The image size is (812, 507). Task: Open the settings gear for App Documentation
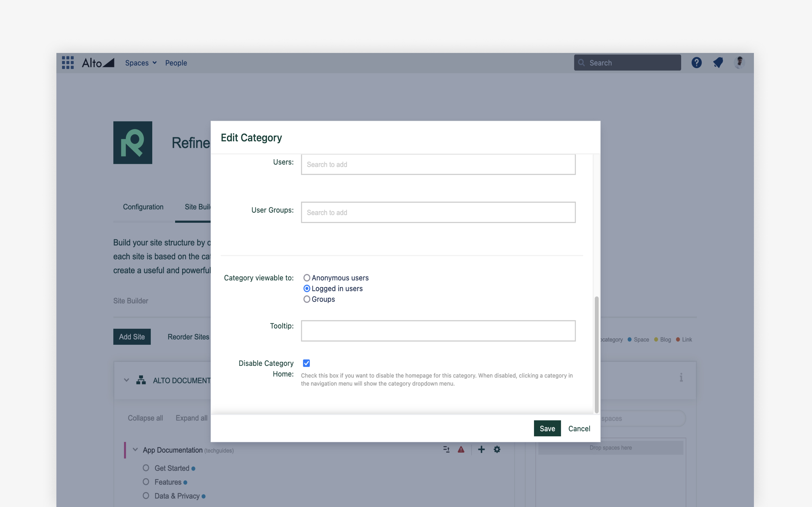(x=497, y=449)
